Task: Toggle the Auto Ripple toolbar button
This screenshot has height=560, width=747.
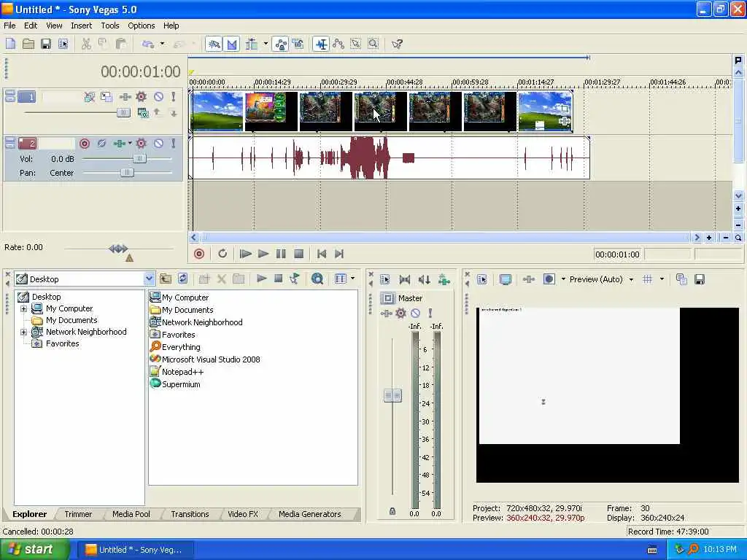Action: [x=252, y=44]
